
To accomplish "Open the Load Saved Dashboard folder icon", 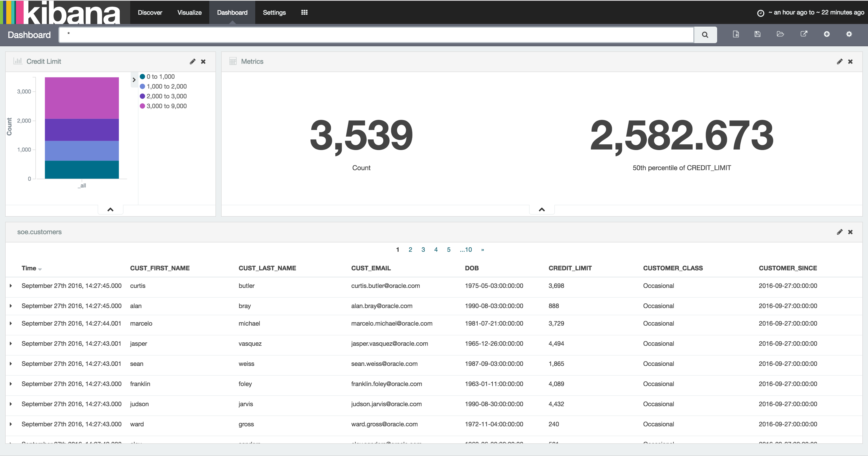I will point(780,34).
